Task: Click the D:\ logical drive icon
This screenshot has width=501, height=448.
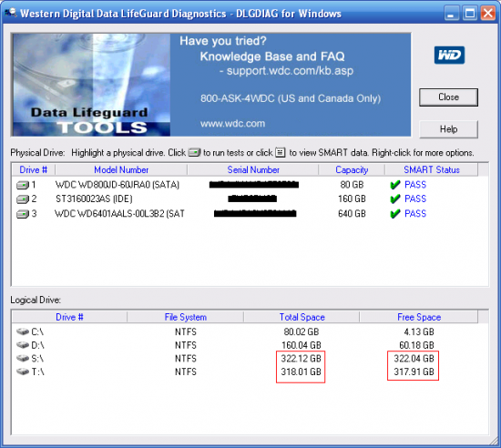Action: coord(23,345)
